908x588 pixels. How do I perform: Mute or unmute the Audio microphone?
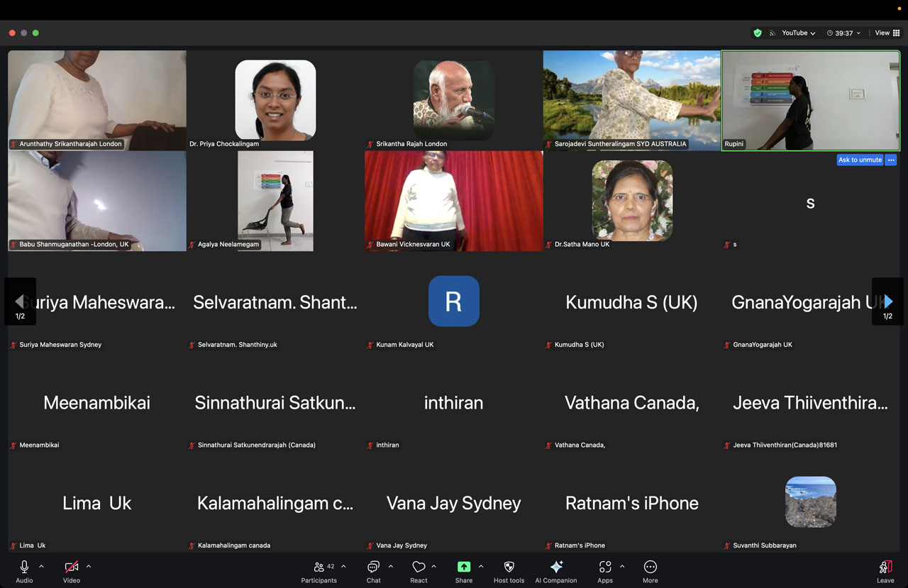pyautogui.click(x=24, y=572)
